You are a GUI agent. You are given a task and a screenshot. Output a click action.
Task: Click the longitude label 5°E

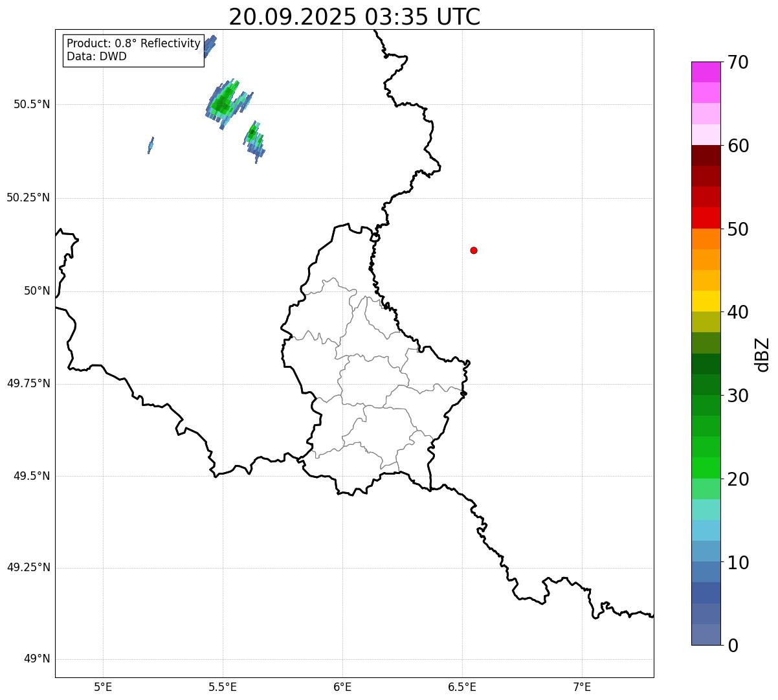click(x=103, y=686)
